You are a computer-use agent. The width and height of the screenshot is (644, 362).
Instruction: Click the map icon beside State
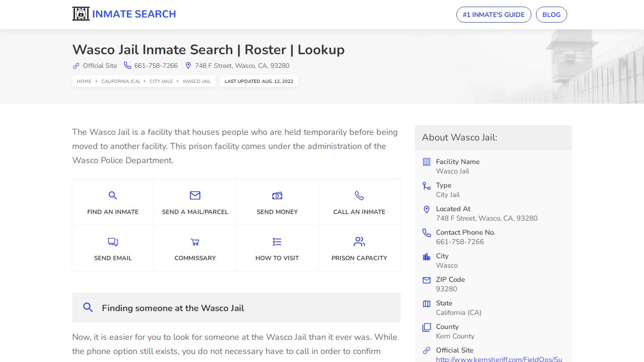click(427, 304)
